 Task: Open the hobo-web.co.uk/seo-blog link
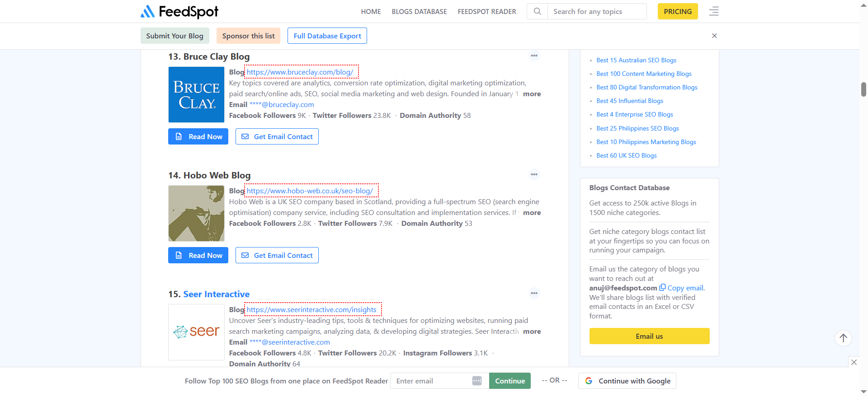pyautogui.click(x=310, y=191)
